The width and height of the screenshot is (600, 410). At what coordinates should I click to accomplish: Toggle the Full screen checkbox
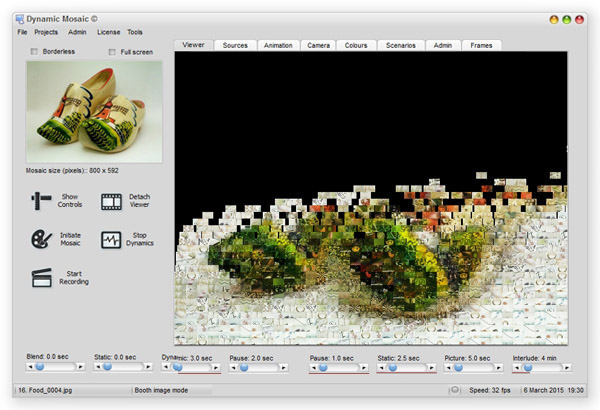pos(112,51)
